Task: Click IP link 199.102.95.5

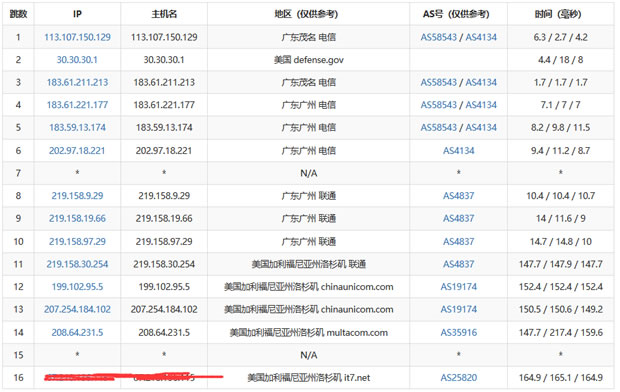Action: [x=78, y=287]
